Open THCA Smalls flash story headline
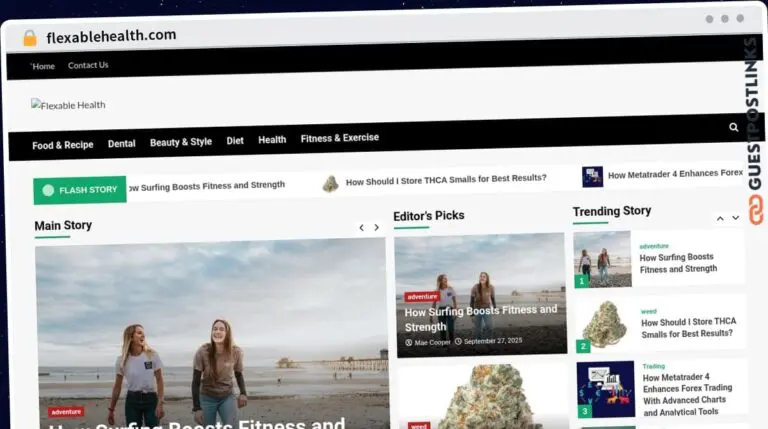 [446, 179]
